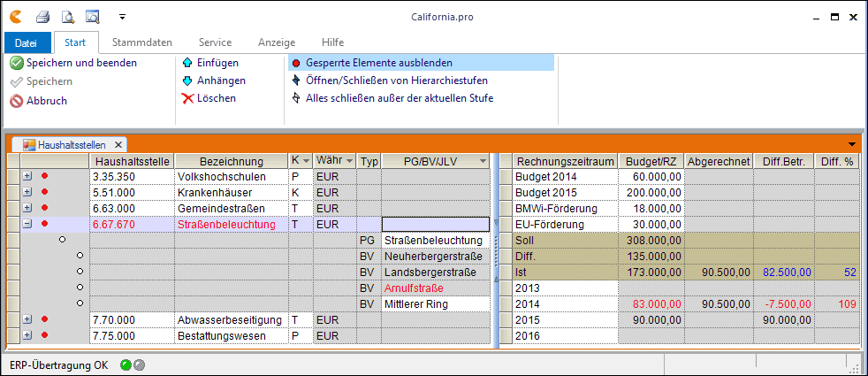Click the circle marker of Neuherbergerstraße row
Screen dimensions: 868x376
tap(80, 256)
